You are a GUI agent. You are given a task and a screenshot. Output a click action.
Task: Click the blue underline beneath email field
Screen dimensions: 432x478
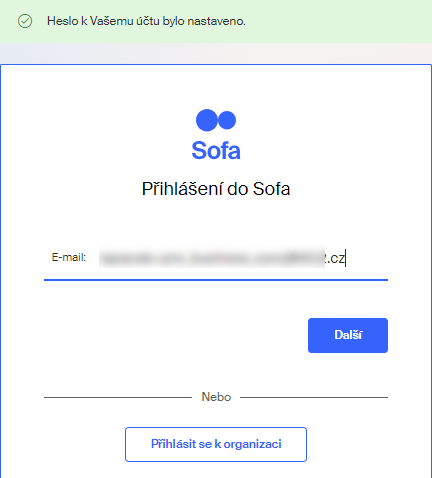[216, 280]
